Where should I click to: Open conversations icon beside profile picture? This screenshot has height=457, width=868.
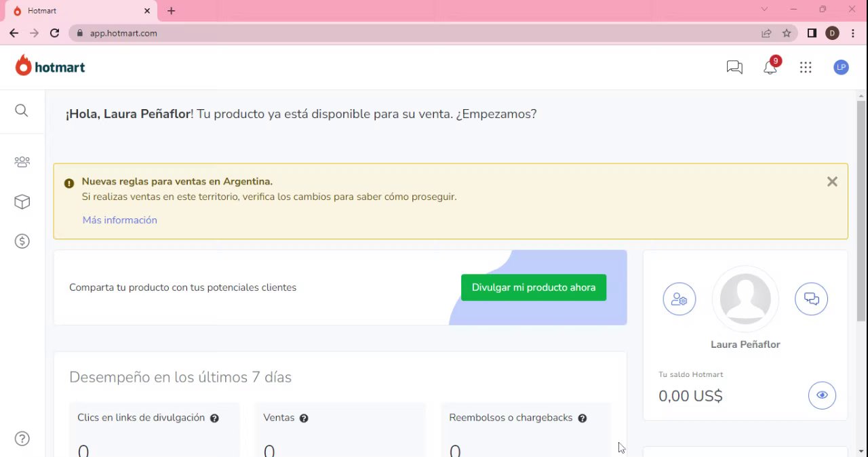811,299
